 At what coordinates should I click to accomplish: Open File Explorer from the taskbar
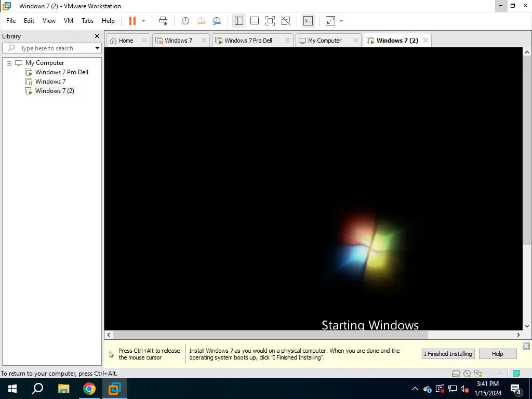[x=63, y=389]
